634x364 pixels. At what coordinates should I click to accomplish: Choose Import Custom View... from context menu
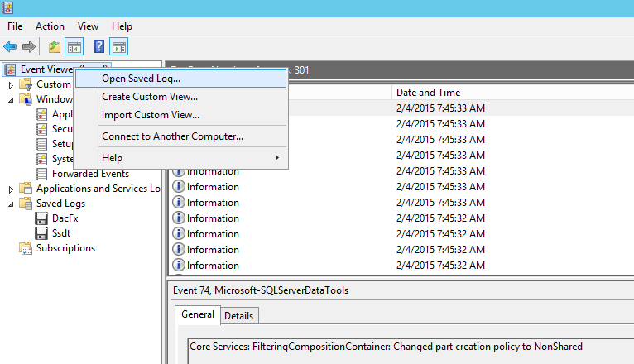click(180, 115)
